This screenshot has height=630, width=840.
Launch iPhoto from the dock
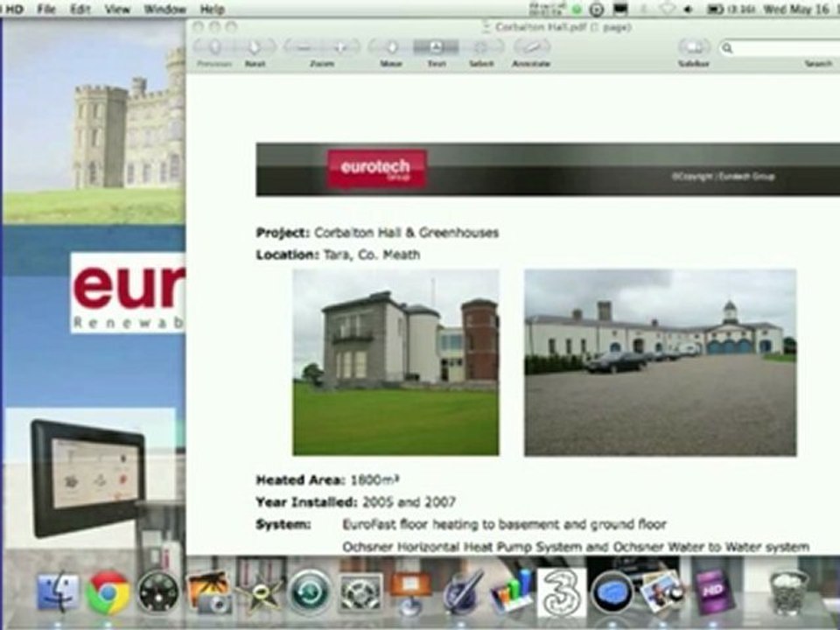tap(209, 592)
